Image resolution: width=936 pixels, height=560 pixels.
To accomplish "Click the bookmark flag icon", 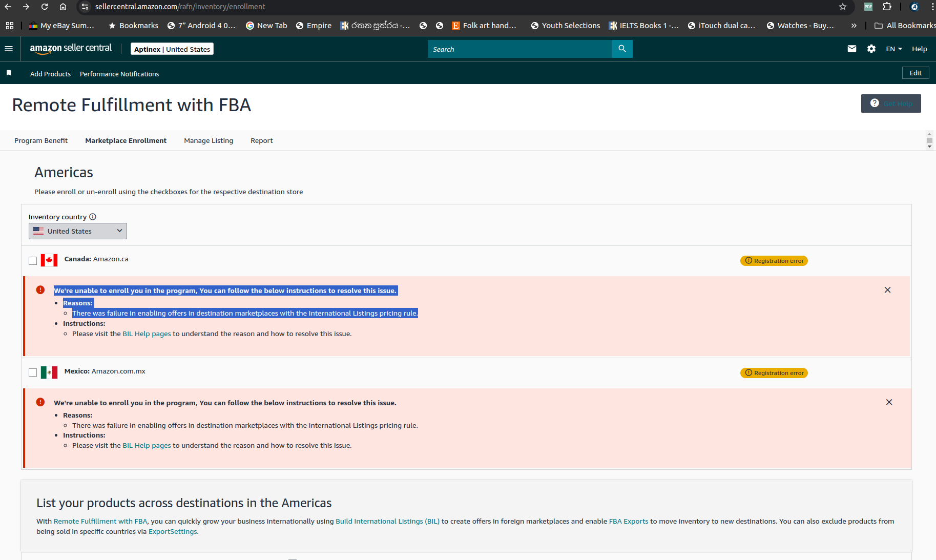I will (9, 73).
